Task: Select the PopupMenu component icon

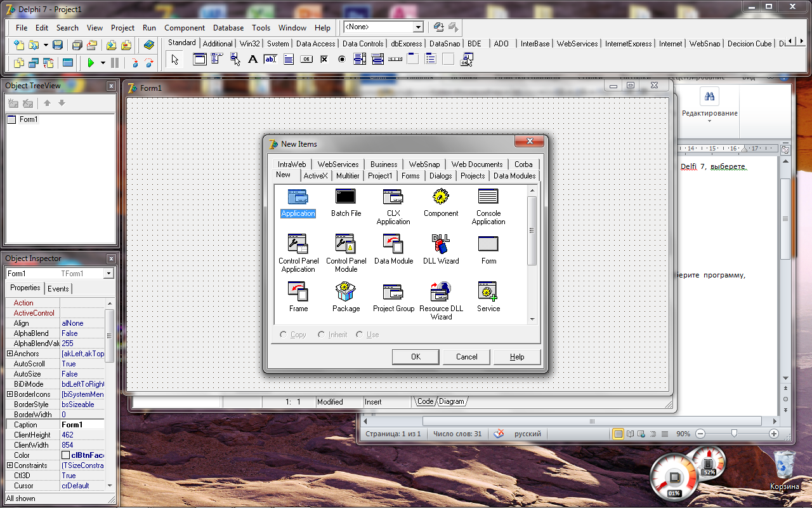Action: tap(235, 60)
